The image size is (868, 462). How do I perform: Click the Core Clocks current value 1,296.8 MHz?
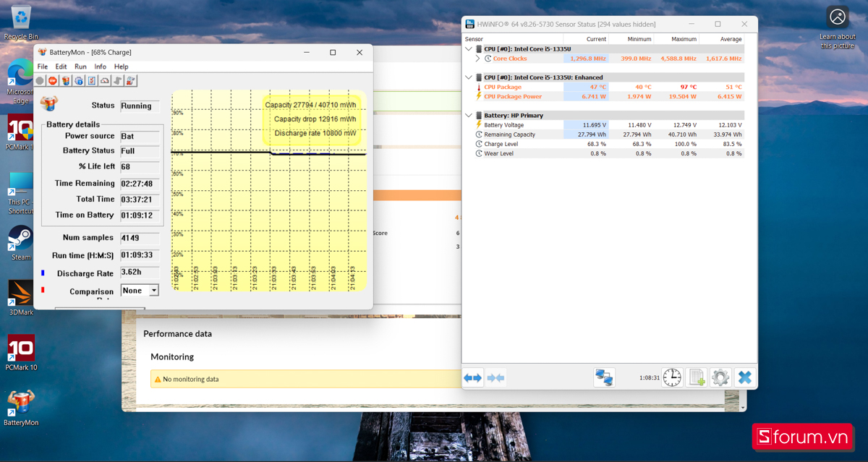click(x=588, y=59)
